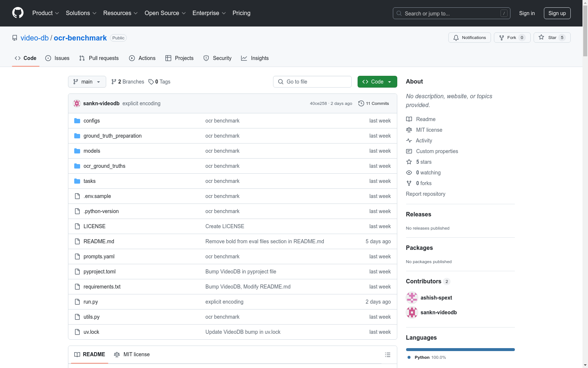Screen dimensions: 588x368
Task: Click the bell icon in Notifications
Action: click(456, 38)
